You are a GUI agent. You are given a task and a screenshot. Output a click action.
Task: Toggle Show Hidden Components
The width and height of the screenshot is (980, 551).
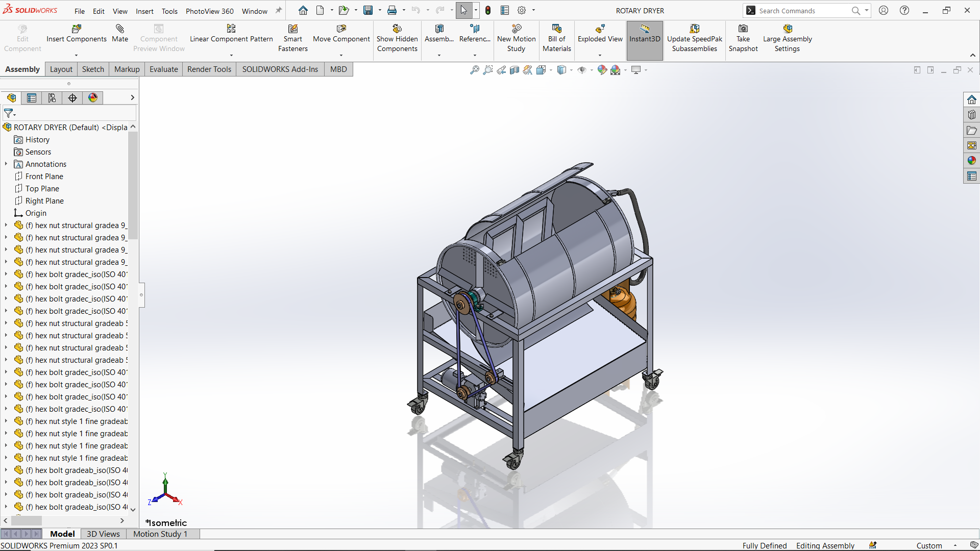pos(397,38)
